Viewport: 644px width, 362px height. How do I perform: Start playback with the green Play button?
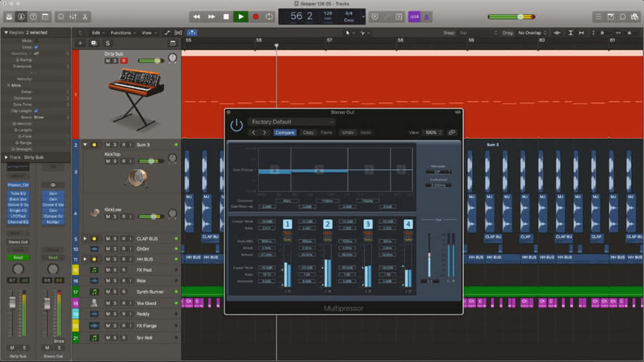pos(241,17)
